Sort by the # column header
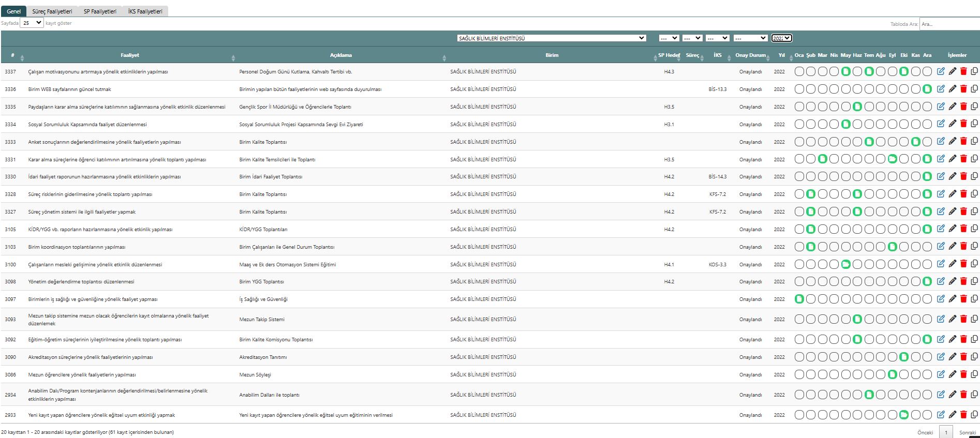Screen dimensions: 980x438 tap(12, 55)
